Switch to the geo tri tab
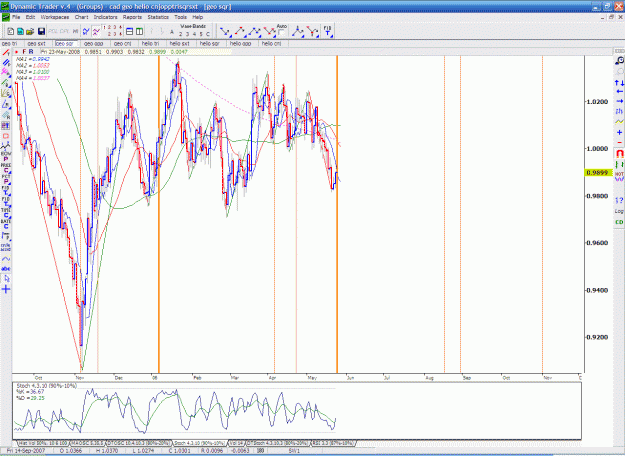 coord(10,43)
